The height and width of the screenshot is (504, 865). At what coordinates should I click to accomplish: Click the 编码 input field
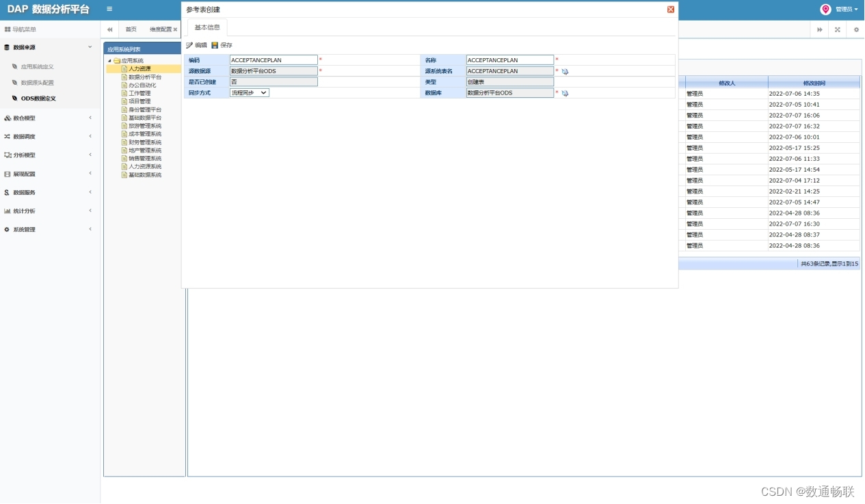(x=274, y=60)
